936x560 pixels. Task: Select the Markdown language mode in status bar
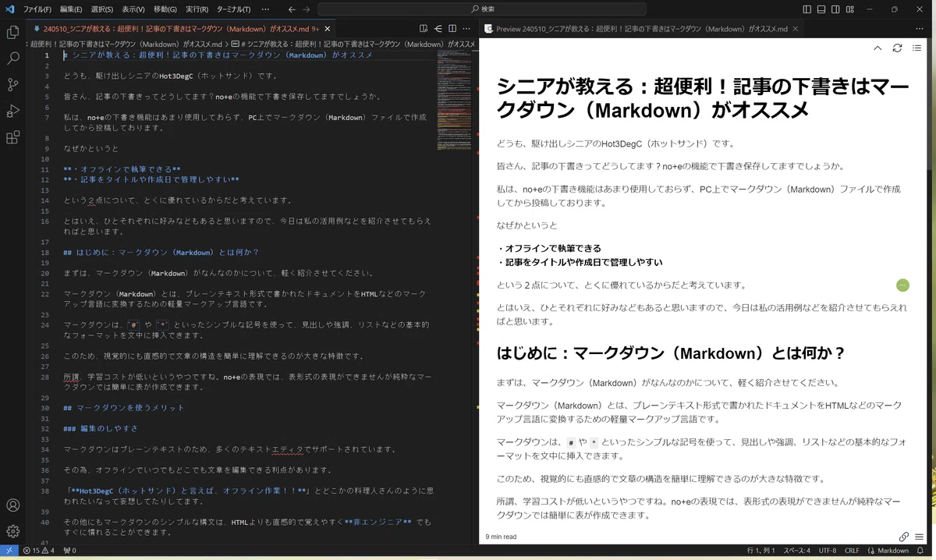(888, 551)
